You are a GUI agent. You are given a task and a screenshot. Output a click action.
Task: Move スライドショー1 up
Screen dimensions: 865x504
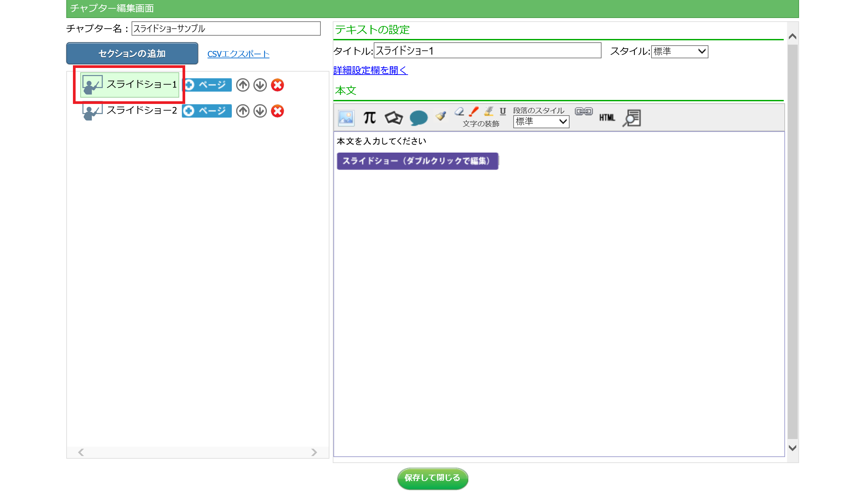click(x=243, y=85)
